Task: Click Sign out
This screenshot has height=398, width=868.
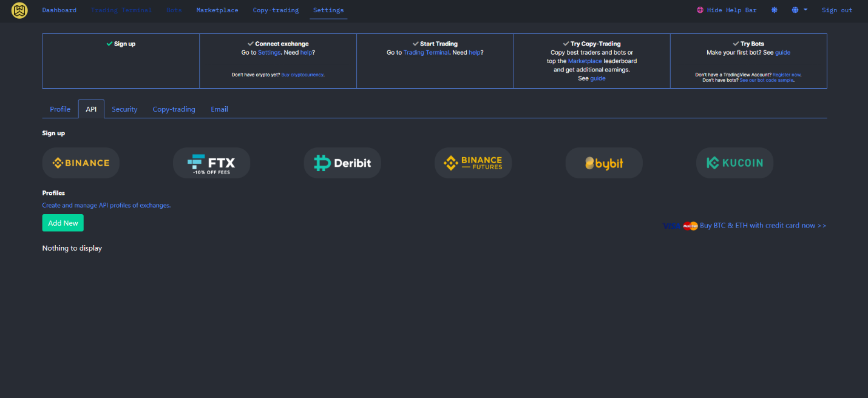Action: [x=837, y=10]
